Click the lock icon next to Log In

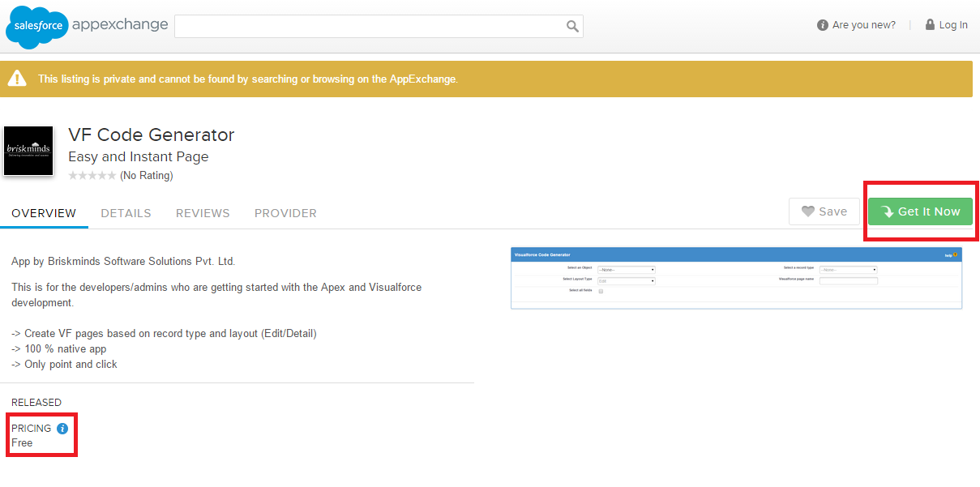pos(929,24)
